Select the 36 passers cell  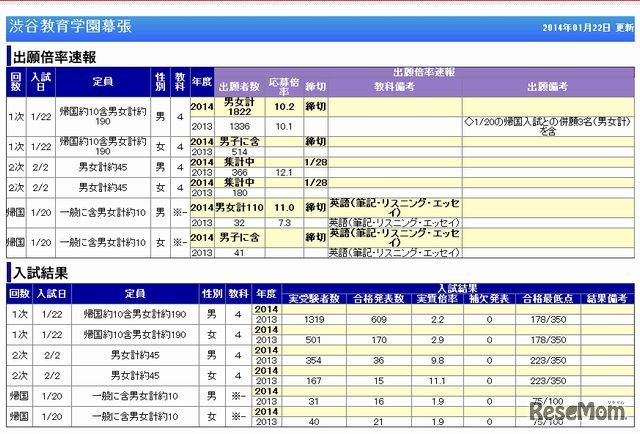pyautogui.click(x=379, y=360)
